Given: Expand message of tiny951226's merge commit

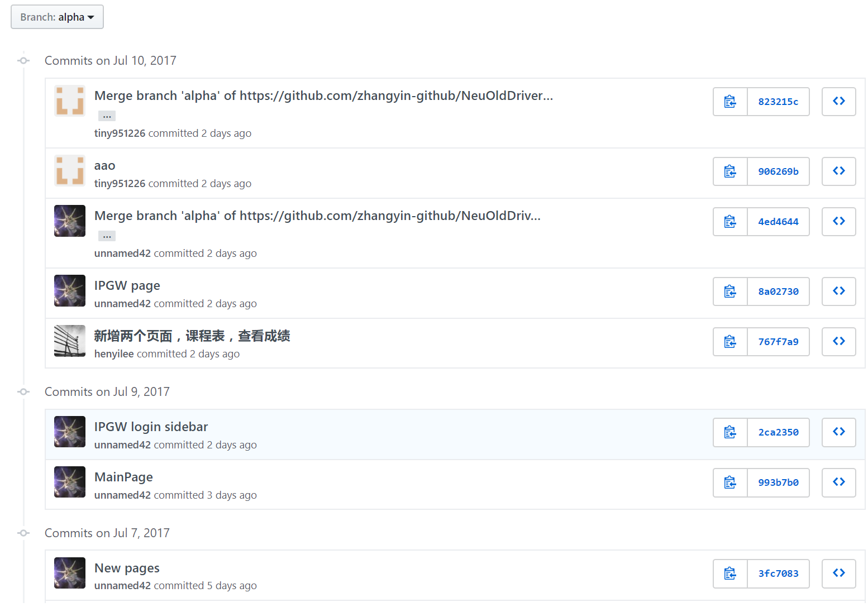Looking at the screenshot, I should point(107,116).
